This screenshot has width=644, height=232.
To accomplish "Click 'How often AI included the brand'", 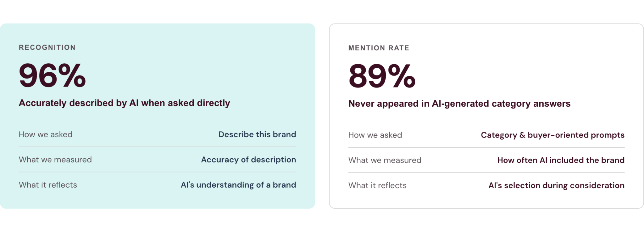I will 561,160.
